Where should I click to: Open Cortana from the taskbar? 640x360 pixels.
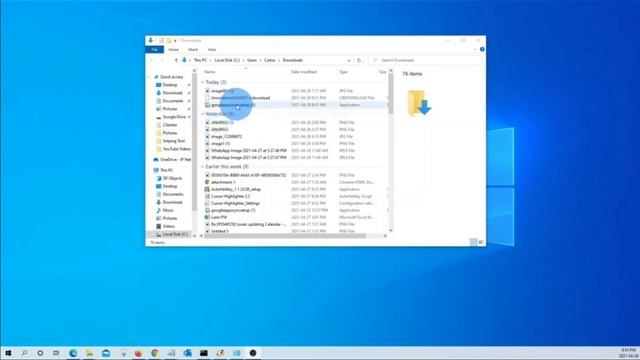point(40,353)
